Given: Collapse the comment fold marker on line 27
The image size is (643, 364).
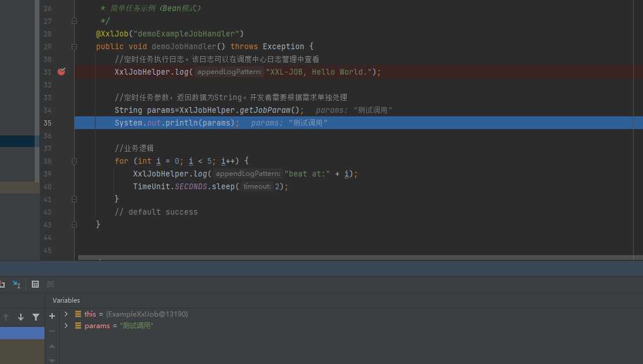Looking at the screenshot, I should click(74, 21).
